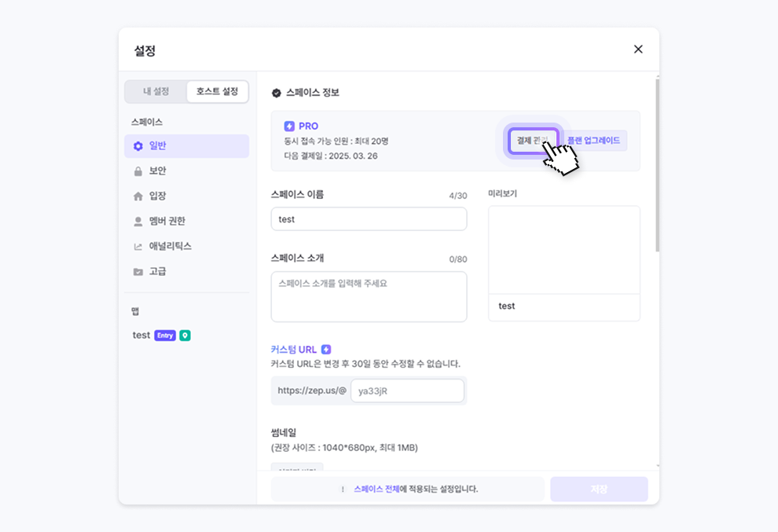The width and height of the screenshot is (778, 532).
Task: Click the person icon for 멤버 권한
Action: click(x=138, y=222)
